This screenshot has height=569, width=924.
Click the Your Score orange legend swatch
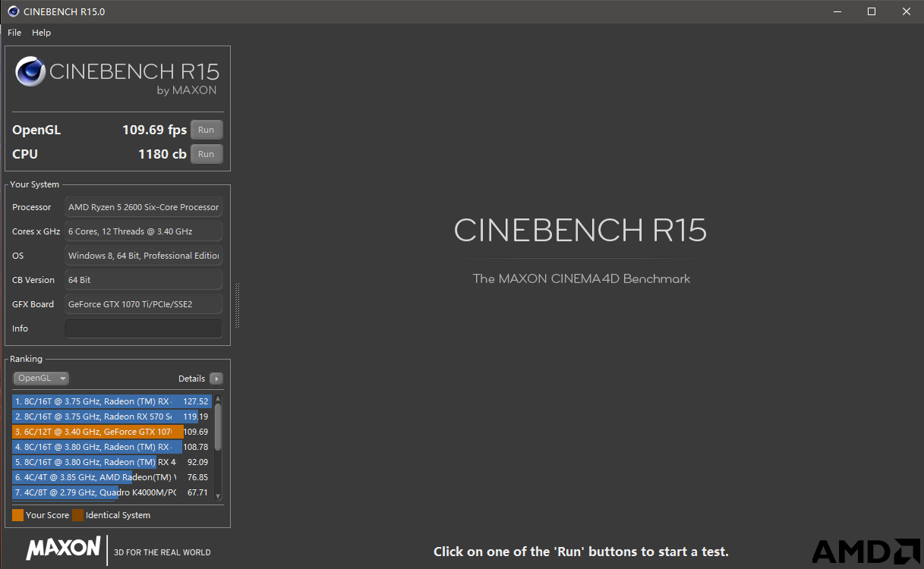point(17,515)
